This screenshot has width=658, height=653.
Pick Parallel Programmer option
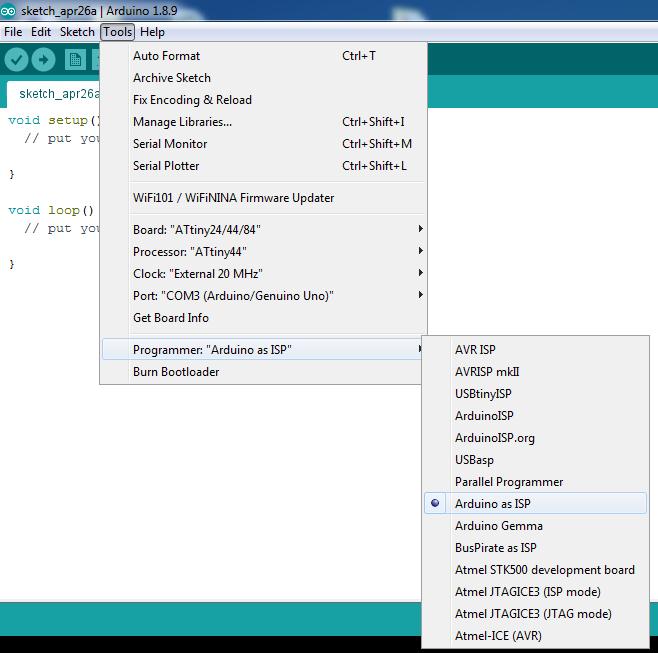(x=535, y=482)
